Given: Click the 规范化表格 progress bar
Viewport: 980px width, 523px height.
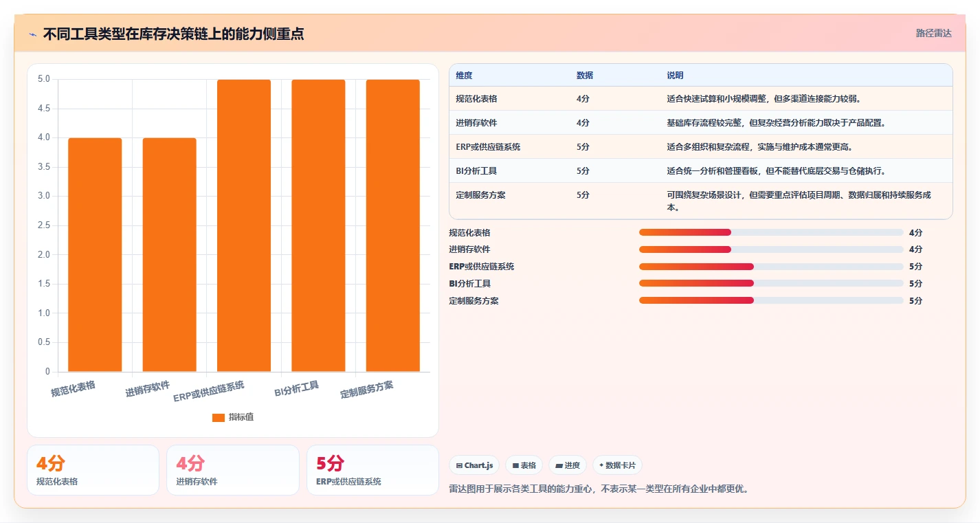Looking at the screenshot, I should (771, 232).
